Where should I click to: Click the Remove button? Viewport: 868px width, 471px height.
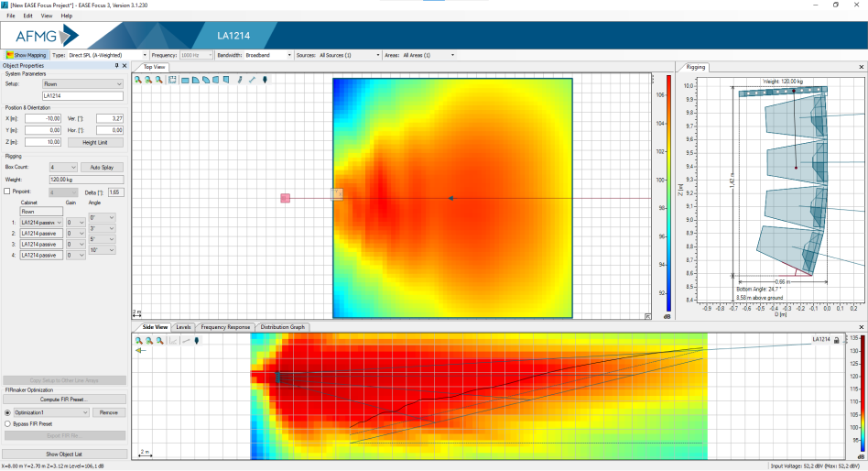pyautogui.click(x=108, y=413)
